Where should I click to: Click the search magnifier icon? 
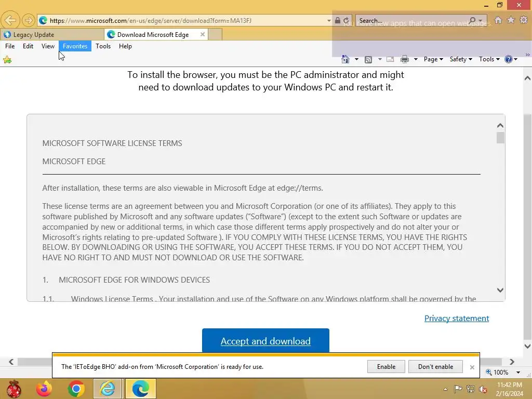(472, 20)
